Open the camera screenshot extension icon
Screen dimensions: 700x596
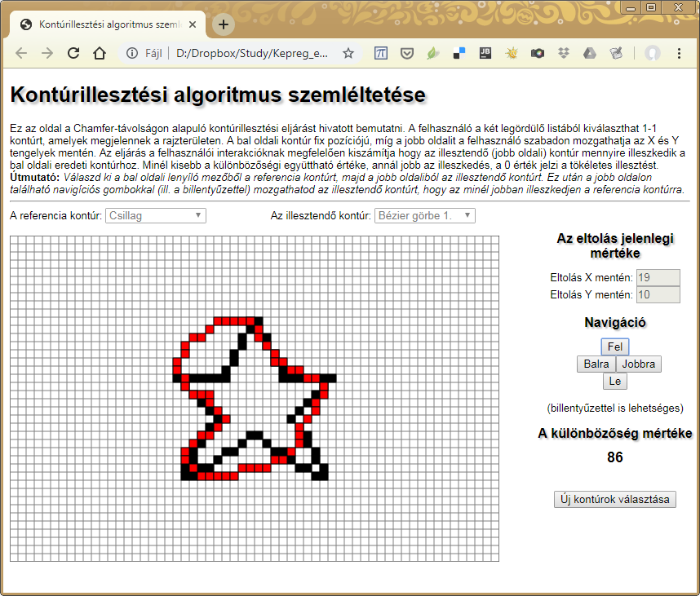click(x=537, y=54)
